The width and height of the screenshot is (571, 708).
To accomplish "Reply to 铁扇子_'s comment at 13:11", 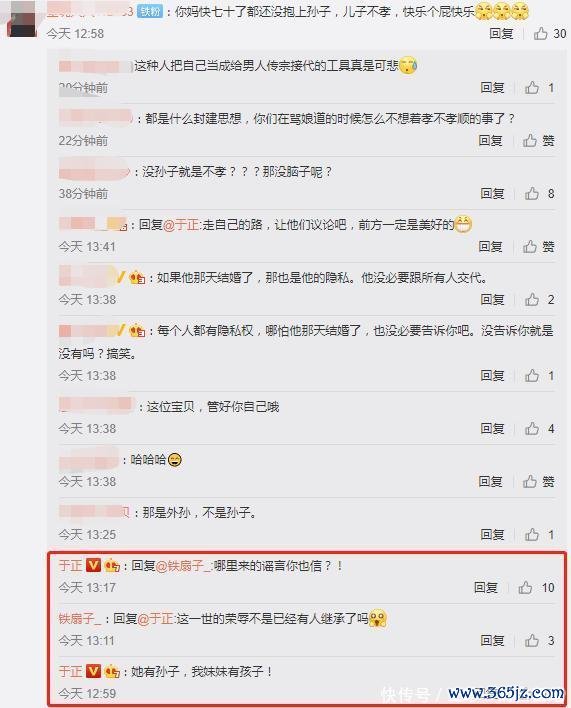I will (x=492, y=640).
